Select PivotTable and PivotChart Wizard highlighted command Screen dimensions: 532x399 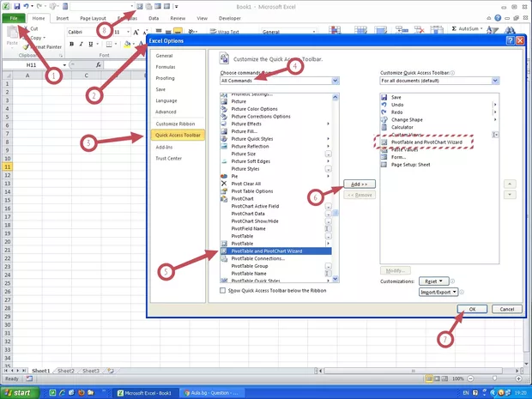click(x=275, y=251)
